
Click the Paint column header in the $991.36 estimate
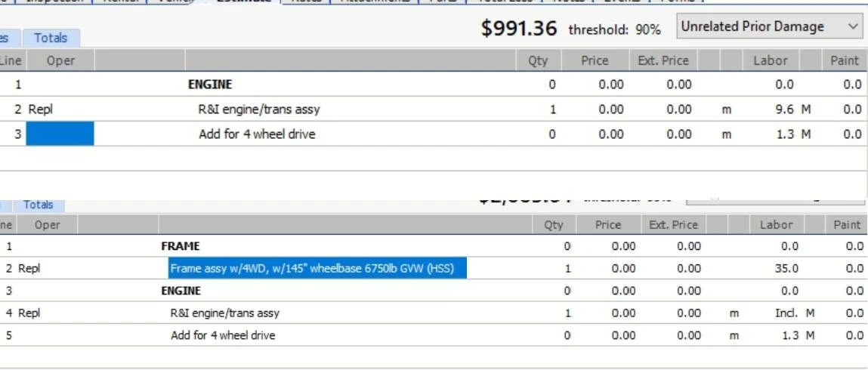coord(844,61)
